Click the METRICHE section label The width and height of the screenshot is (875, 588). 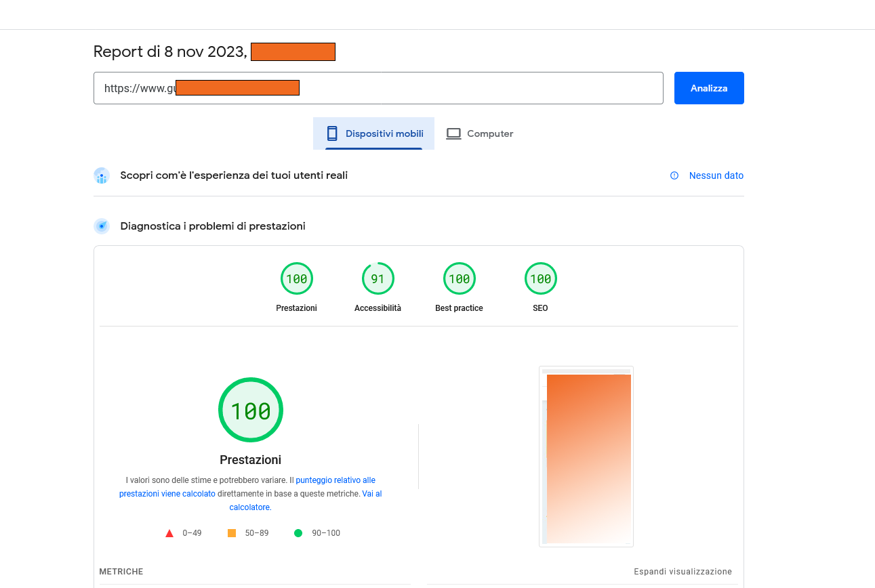(121, 572)
